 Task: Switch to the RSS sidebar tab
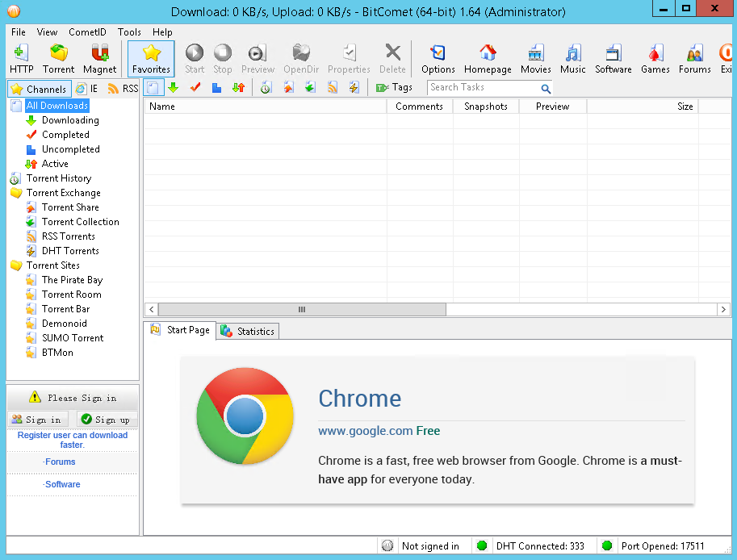click(124, 89)
